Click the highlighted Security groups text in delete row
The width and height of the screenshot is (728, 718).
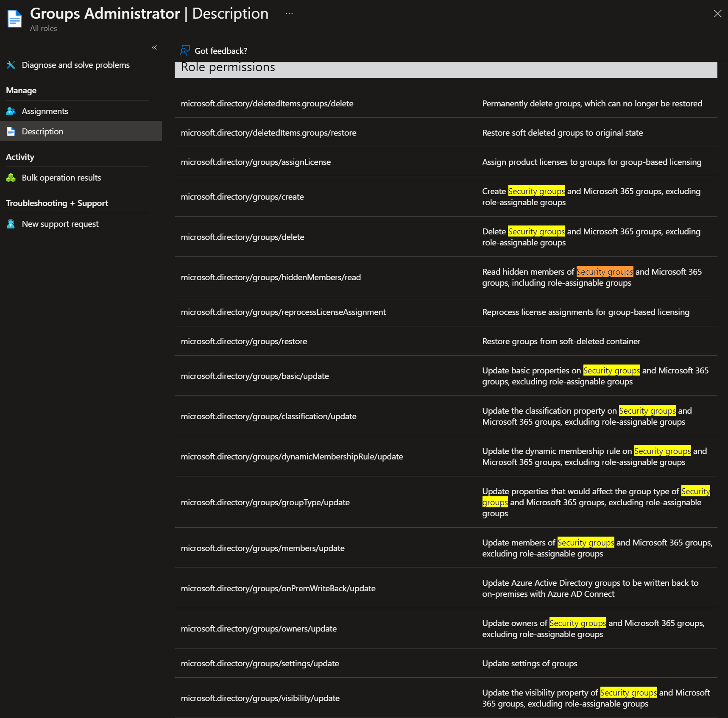point(536,231)
